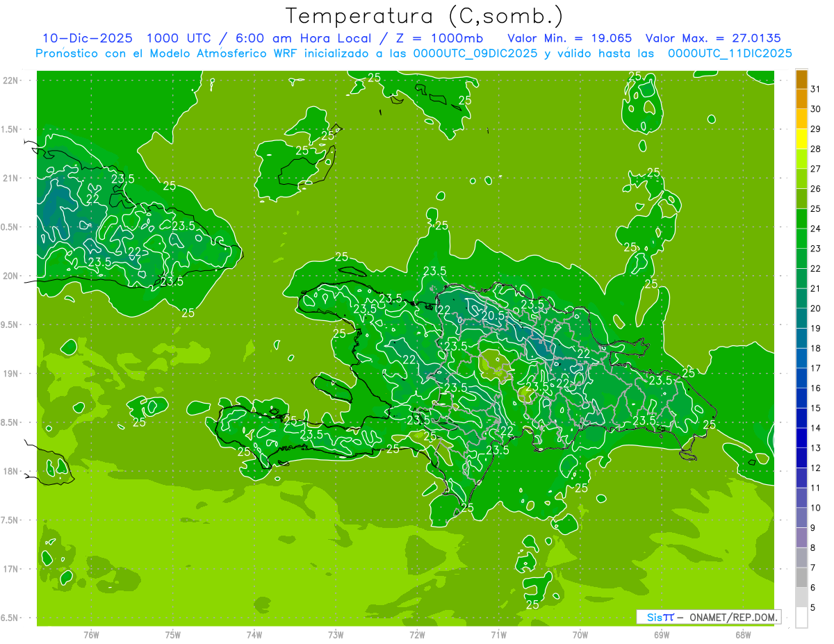Click the 21N latitude axis label
The width and height of the screenshot is (834, 644).
point(11,178)
